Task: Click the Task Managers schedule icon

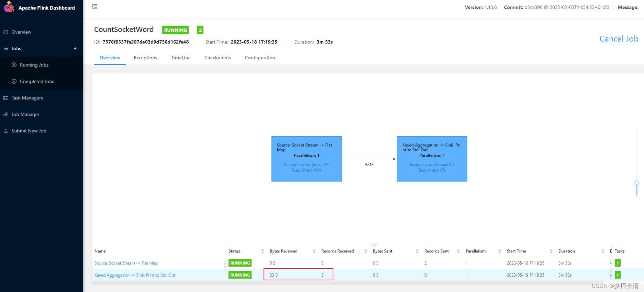Action: pos(6,98)
